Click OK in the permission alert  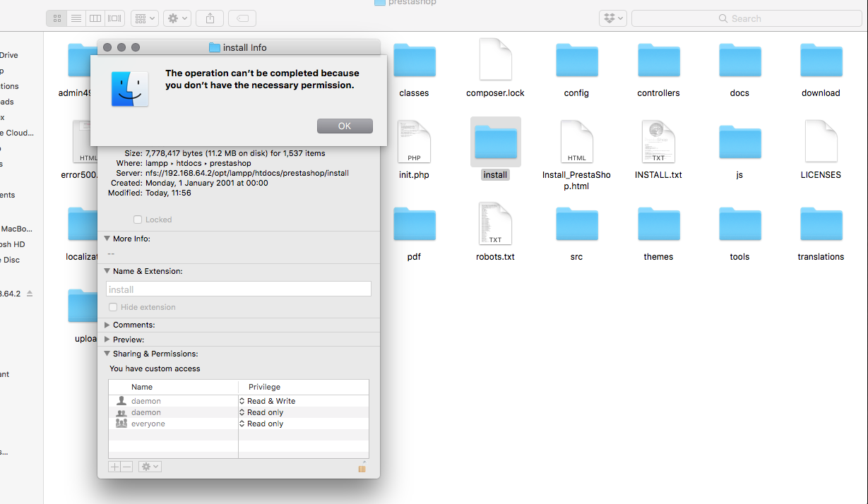click(345, 126)
